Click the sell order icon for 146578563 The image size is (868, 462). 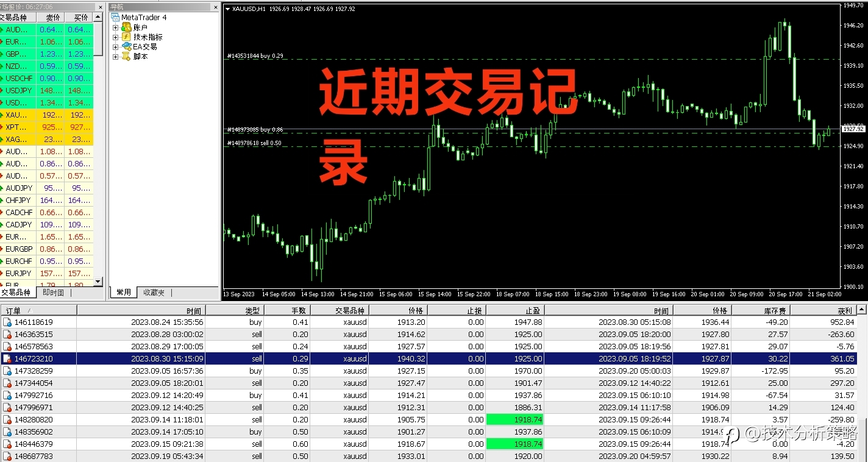[7, 346]
